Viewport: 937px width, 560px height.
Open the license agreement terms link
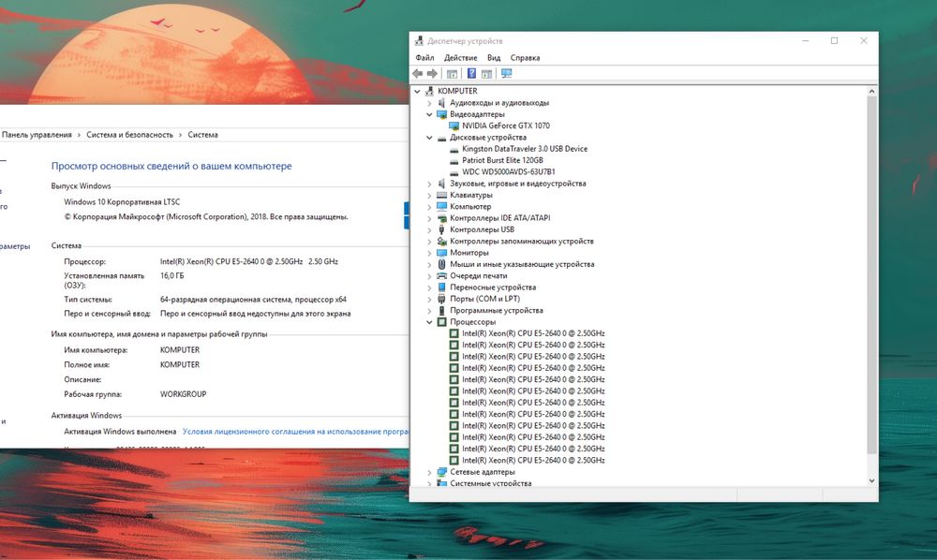(x=296, y=431)
